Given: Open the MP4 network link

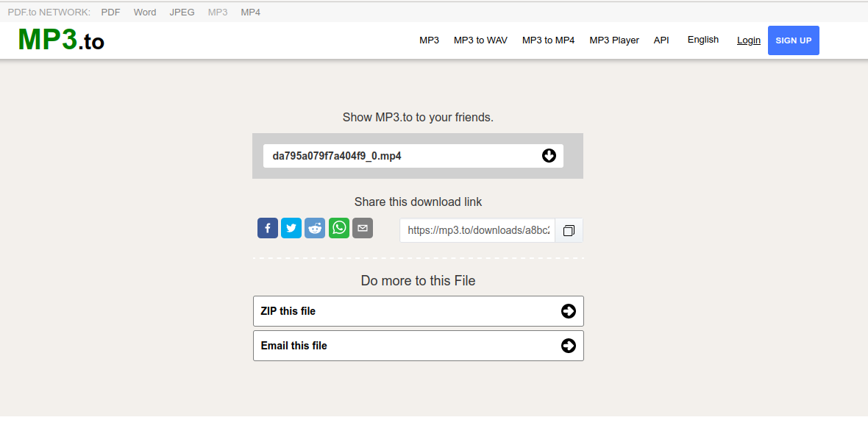Looking at the screenshot, I should (x=250, y=13).
